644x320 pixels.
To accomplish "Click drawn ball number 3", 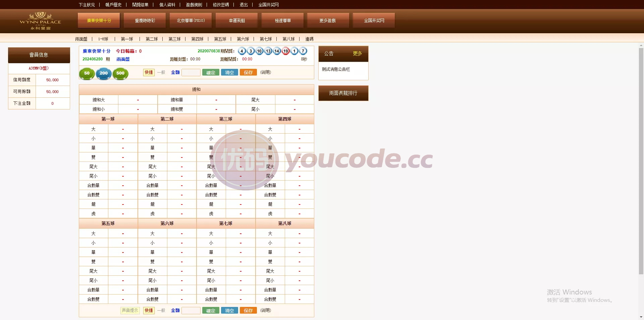I will click(x=251, y=51).
